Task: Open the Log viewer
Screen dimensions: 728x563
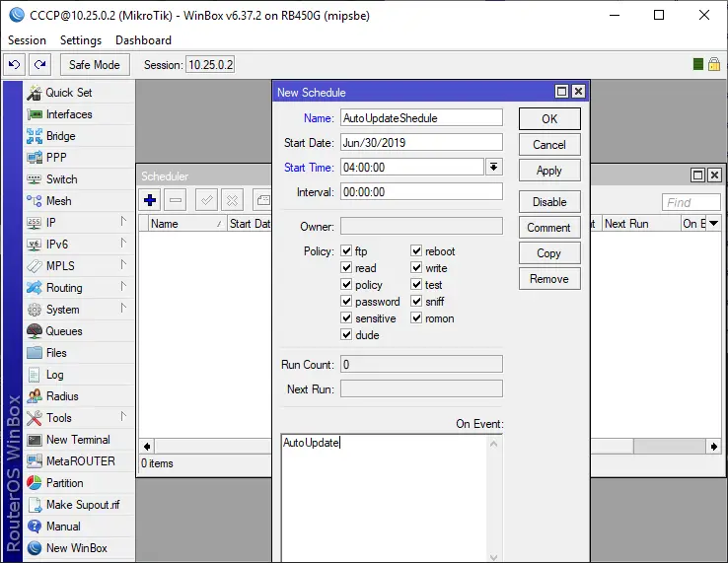Action: click(x=79, y=375)
